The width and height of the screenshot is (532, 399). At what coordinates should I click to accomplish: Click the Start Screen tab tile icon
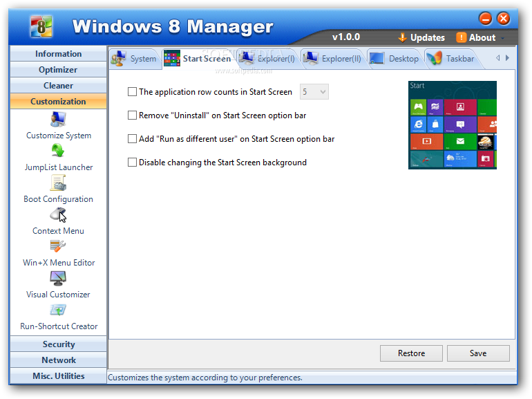click(172, 58)
